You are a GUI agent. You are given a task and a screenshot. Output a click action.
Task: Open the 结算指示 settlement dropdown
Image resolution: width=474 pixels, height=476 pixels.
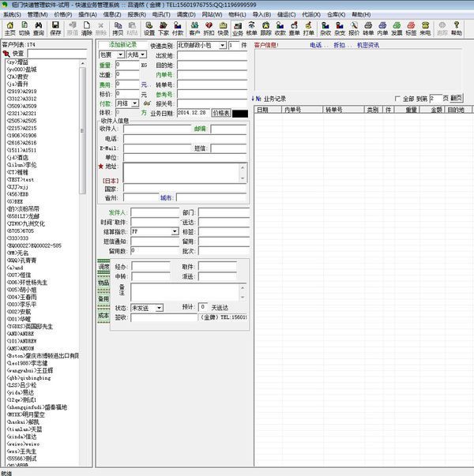point(175,232)
